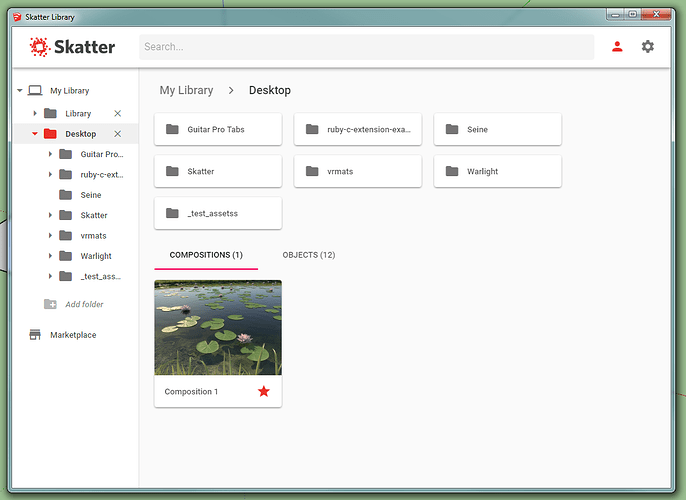Select Desktop in the sidebar tree
The height and width of the screenshot is (500, 686).
[81, 134]
